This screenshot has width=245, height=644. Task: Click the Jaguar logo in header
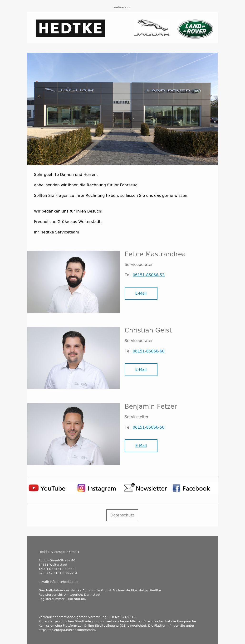152,28
